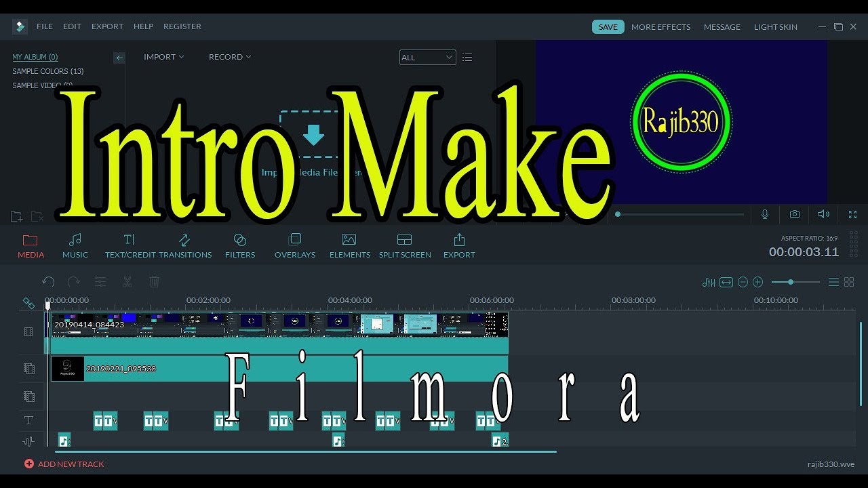
Task: Toggle the media list view icon
Action: click(467, 58)
